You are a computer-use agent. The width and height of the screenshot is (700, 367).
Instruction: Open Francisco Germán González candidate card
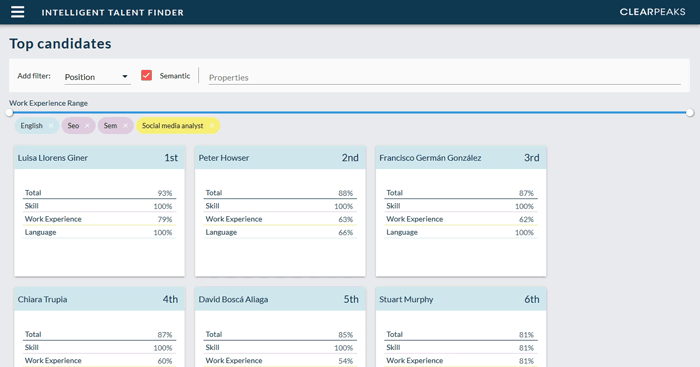click(461, 211)
